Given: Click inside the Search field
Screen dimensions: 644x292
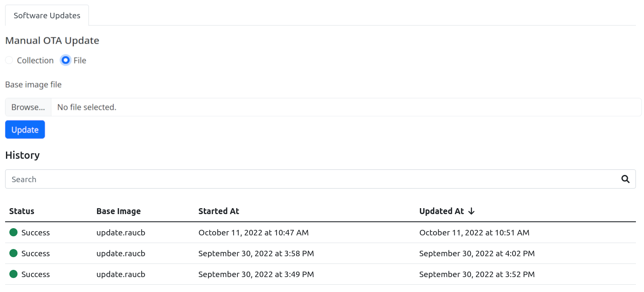Looking at the screenshot, I should click(x=170, y=179).
